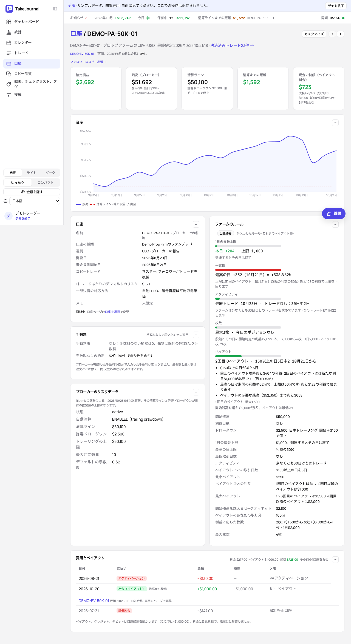Viewport: 351px width, 644px height.
Task: Select the ダーク theme option
Action: tap(50, 173)
